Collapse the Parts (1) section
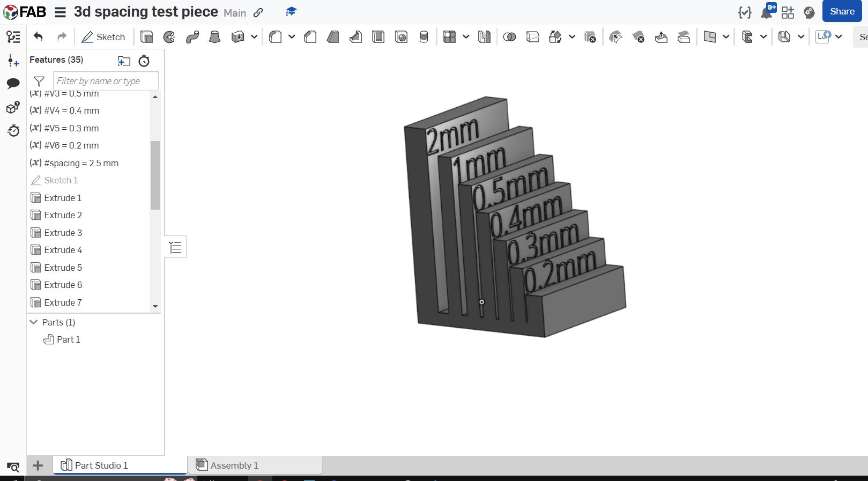This screenshot has width=868, height=481. click(34, 322)
